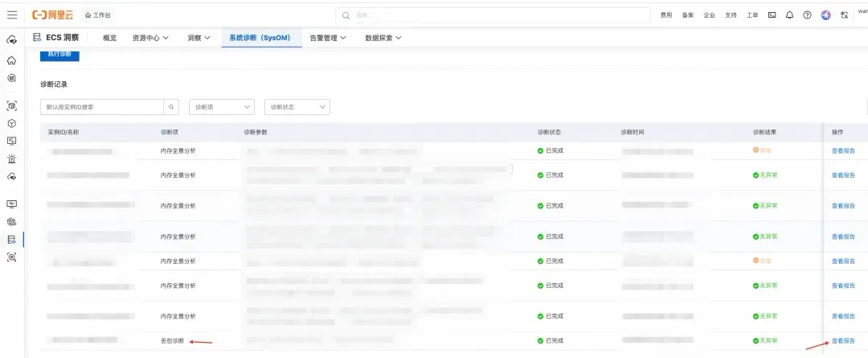Open the 费用 top menu
The image size is (868, 358).
point(666,15)
